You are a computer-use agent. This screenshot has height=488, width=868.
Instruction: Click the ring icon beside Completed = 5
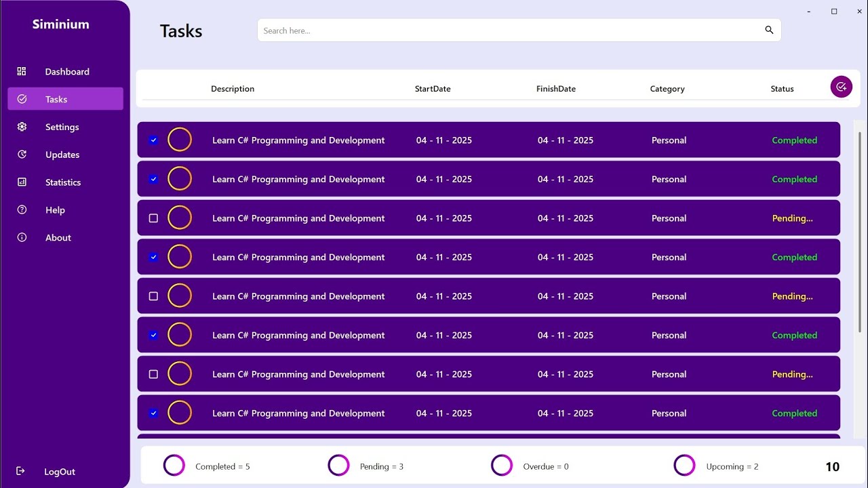pyautogui.click(x=174, y=466)
